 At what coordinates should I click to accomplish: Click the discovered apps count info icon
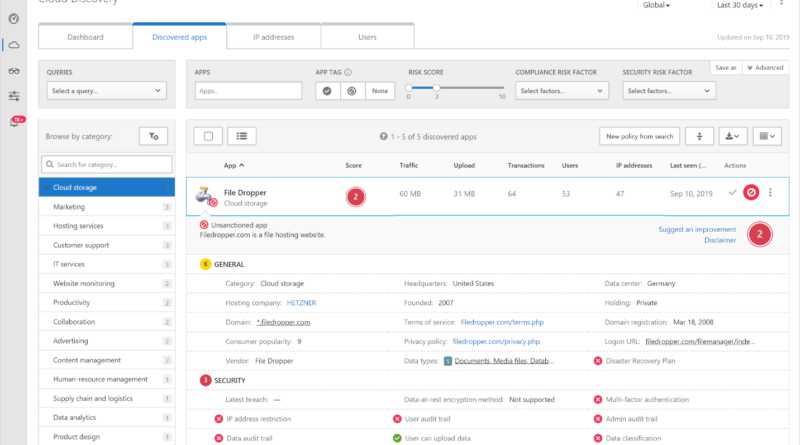(x=383, y=136)
